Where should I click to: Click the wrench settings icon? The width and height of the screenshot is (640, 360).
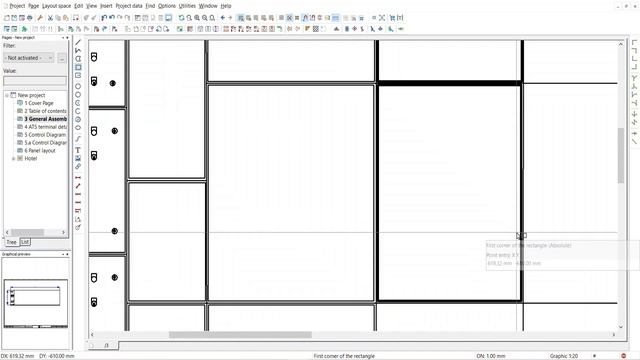(40, 18)
